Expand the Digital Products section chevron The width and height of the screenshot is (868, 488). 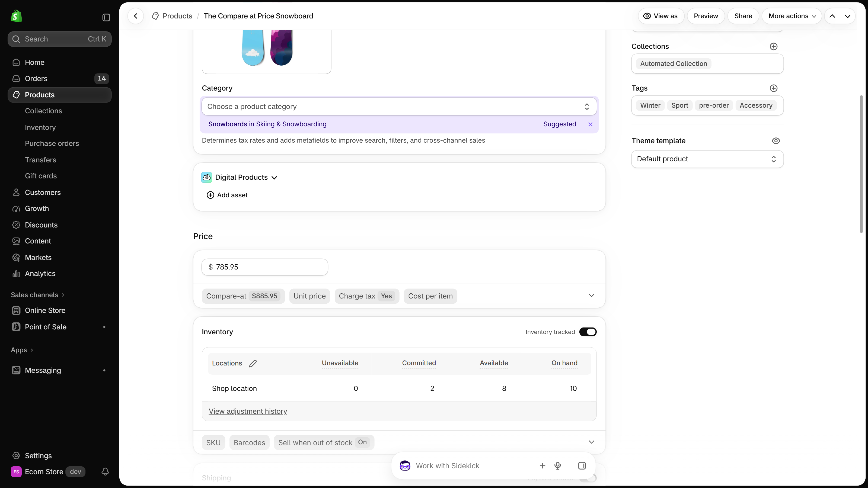274,178
